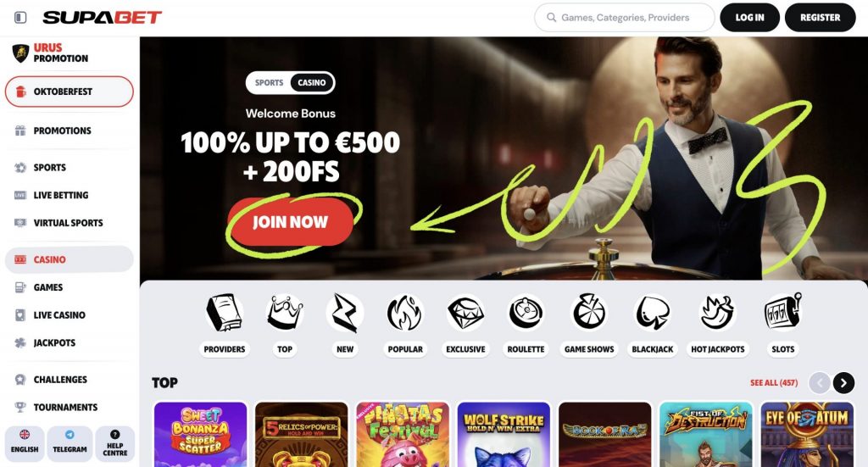Collapse the sidebar with the panel icon

(20, 17)
